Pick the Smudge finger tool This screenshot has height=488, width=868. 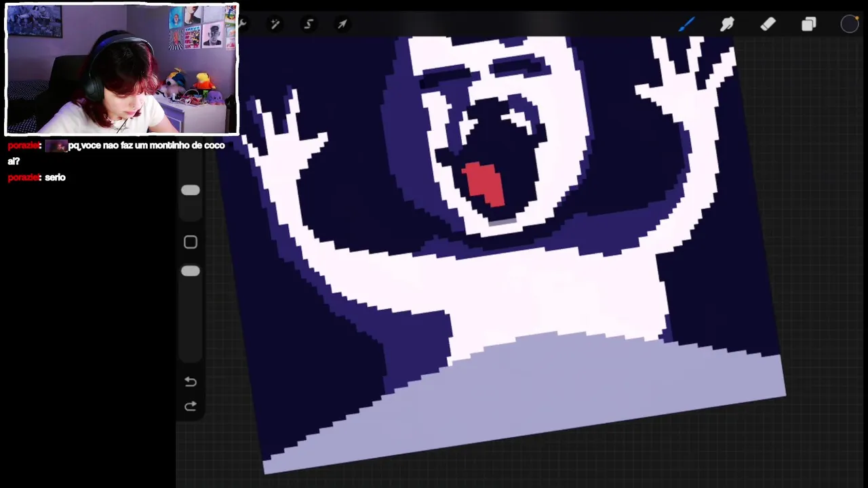pyautogui.click(x=727, y=24)
